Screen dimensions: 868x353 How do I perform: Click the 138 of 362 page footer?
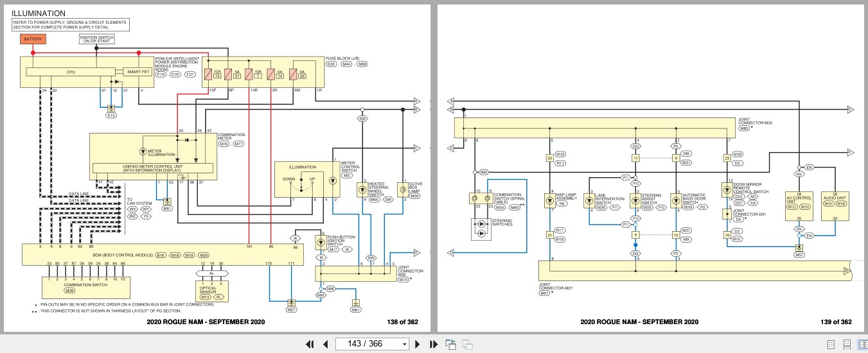(403, 322)
